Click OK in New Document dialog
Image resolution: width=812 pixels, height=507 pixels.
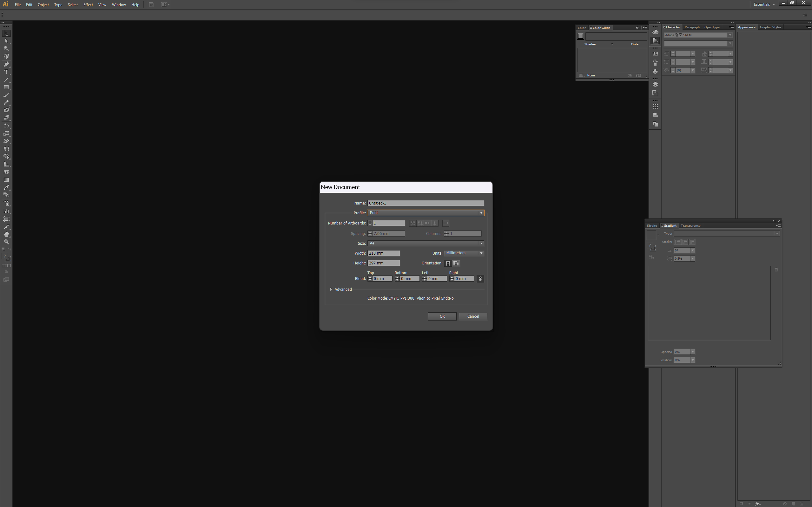click(x=442, y=316)
